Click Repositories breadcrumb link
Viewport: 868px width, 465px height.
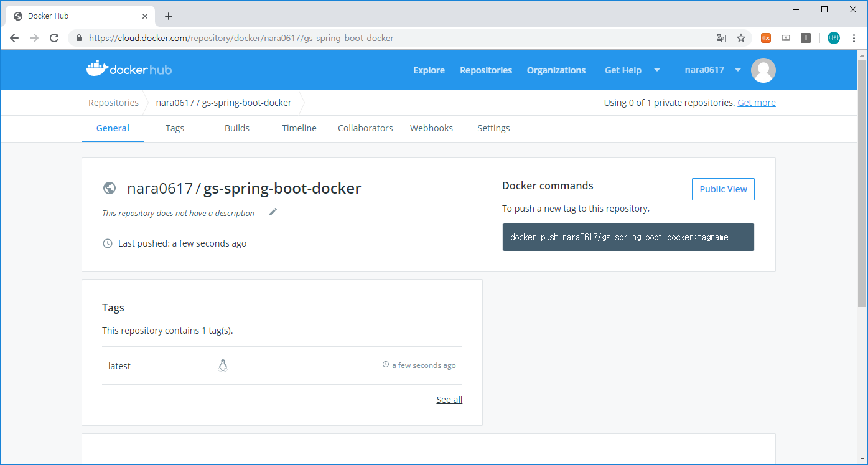(x=113, y=103)
